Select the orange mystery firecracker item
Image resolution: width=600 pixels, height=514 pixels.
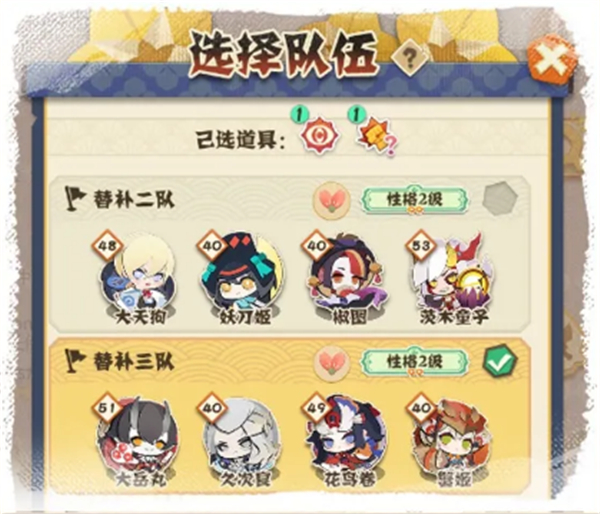376,137
